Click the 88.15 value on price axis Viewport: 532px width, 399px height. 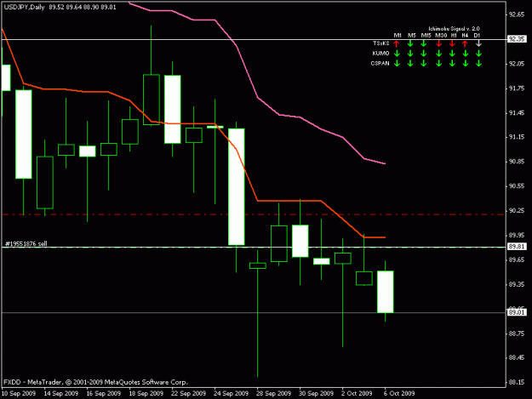517,382
